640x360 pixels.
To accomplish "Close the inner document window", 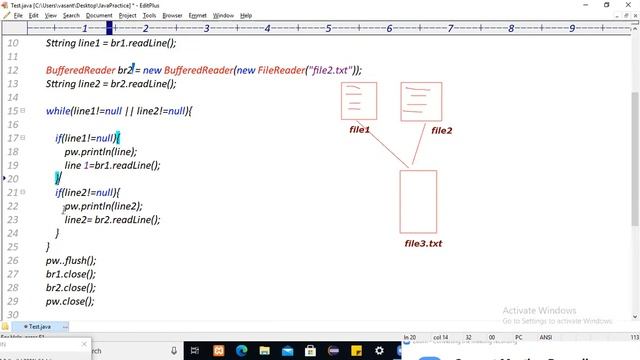I will [x=635, y=16].
